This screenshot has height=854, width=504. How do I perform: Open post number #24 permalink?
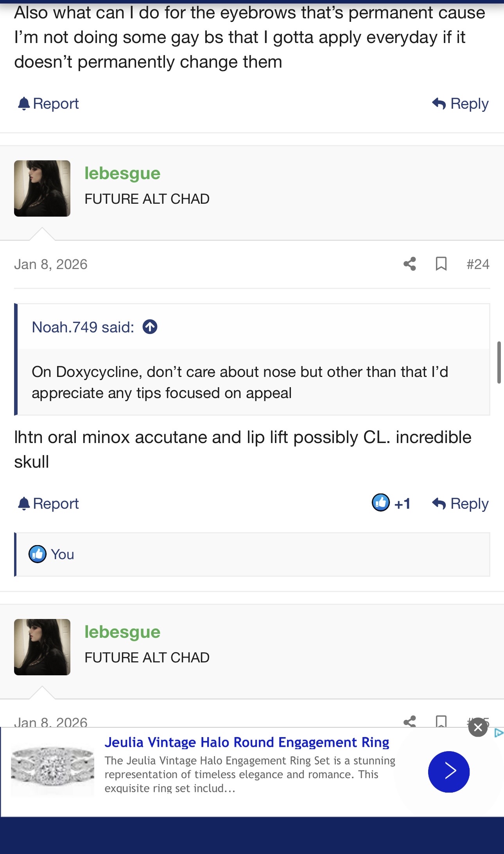[x=478, y=264]
